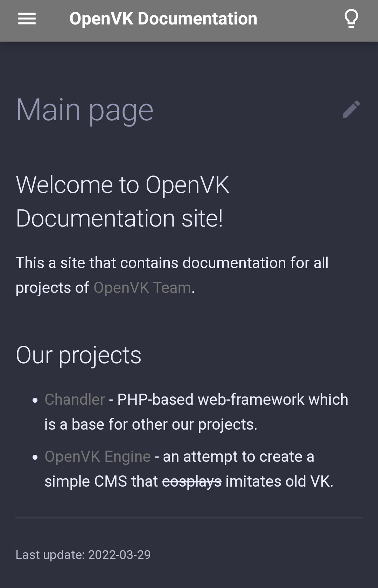The image size is (378, 588).
Task: Open the OpenVK Engine link
Action: [98, 456]
